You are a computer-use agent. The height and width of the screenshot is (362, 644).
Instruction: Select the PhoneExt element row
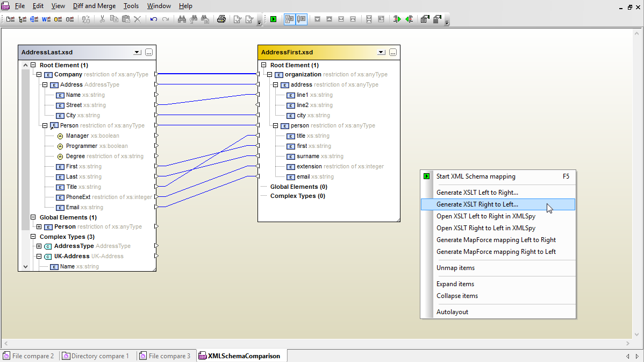(x=104, y=197)
